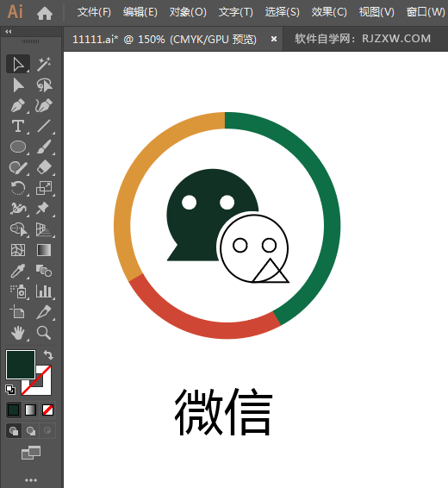This screenshot has width=448, height=488.
Task: Apply Gradient mode button
Action: (30, 410)
